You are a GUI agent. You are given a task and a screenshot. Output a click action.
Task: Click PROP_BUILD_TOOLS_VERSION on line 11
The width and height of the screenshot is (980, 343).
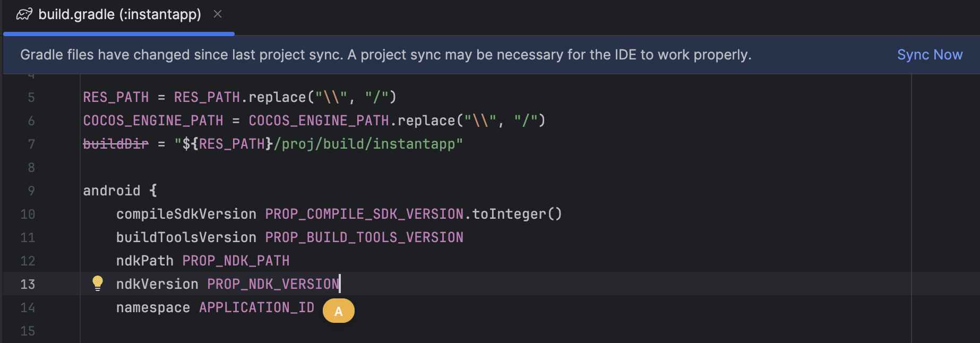pos(364,237)
